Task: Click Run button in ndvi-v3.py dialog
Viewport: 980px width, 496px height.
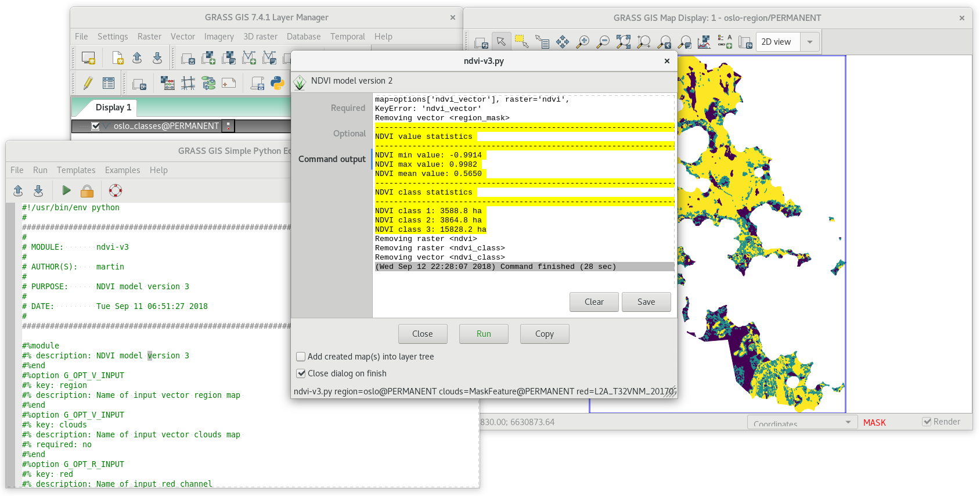Action: pos(484,334)
